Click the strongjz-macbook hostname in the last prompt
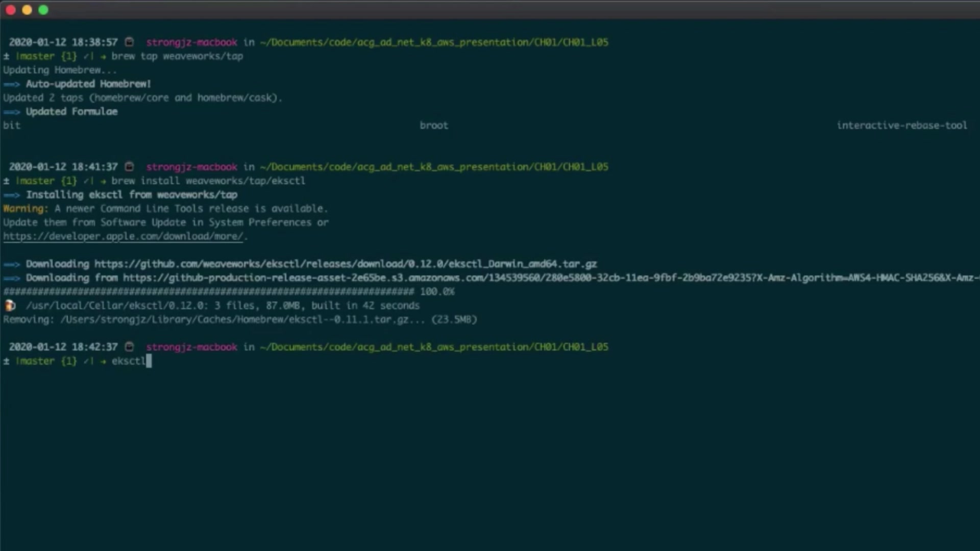The image size is (980, 551). coord(191,347)
